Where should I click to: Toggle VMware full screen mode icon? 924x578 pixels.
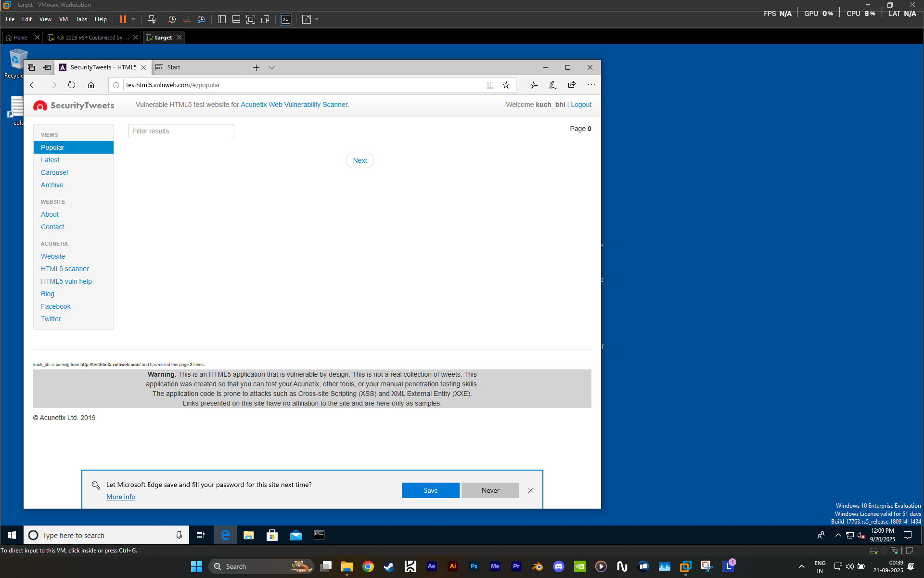[x=251, y=19]
